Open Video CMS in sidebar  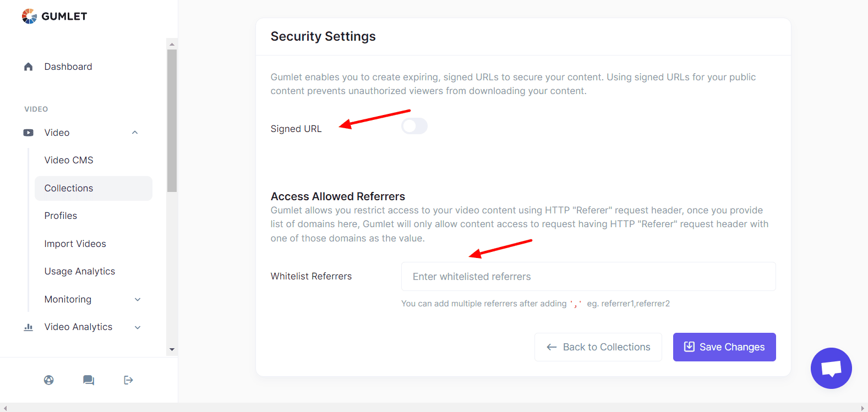tap(69, 160)
